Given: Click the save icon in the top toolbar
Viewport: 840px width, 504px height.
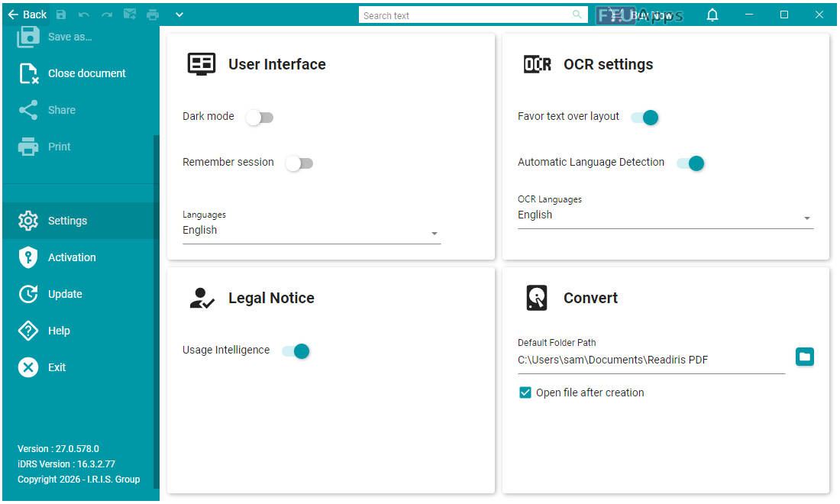Looking at the screenshot, I should tap(61, 15).
